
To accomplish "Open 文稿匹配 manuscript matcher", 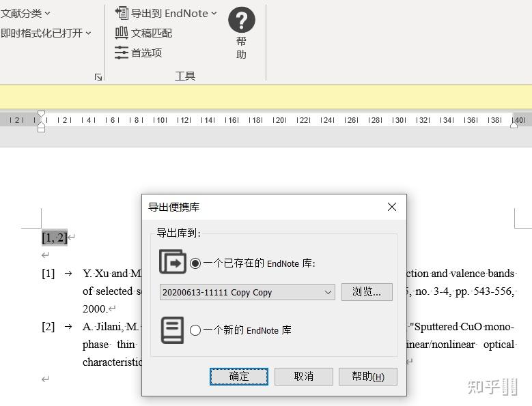I will click(143, 33).
